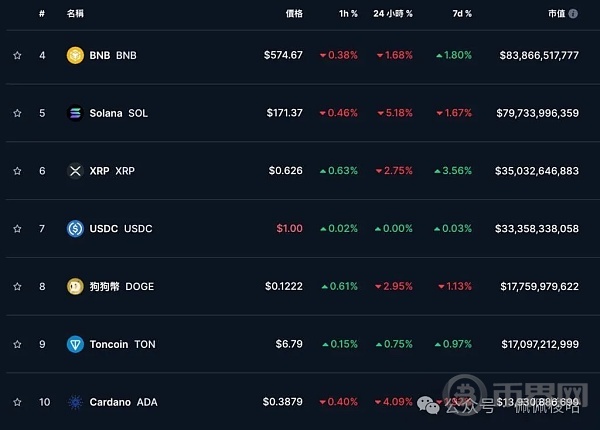
Task: Sort by the 名稱 column header
Action: pyautogui.click(x=75, y=14)
